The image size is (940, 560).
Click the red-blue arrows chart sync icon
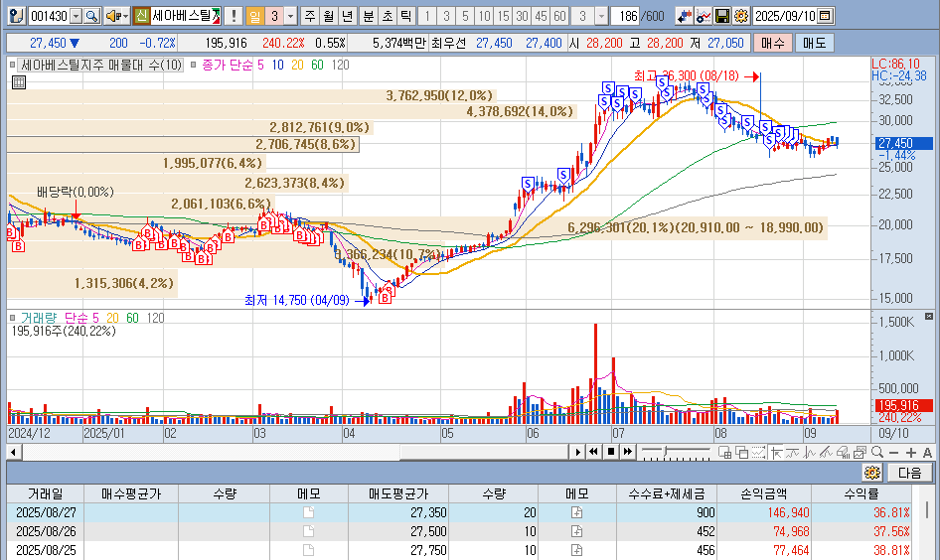[x=684, y=16]
